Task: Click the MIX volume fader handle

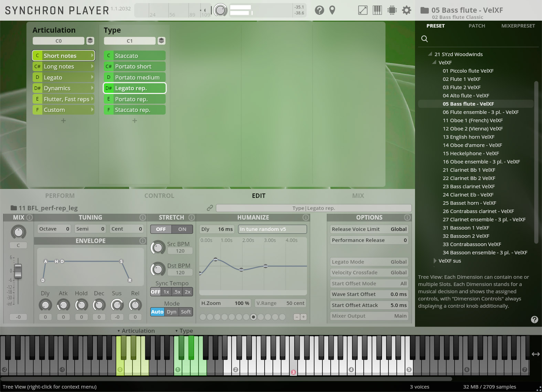Action: point(18,271)
